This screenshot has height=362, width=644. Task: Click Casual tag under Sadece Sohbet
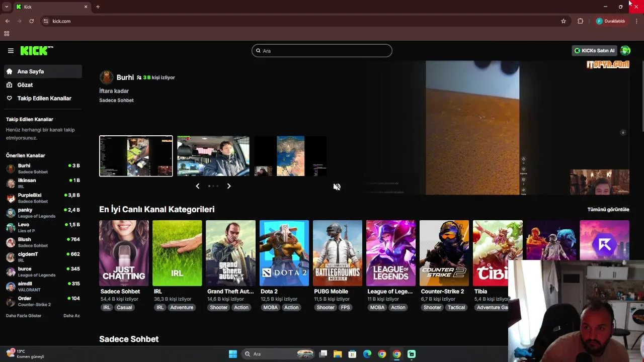(x=124, y=308)
